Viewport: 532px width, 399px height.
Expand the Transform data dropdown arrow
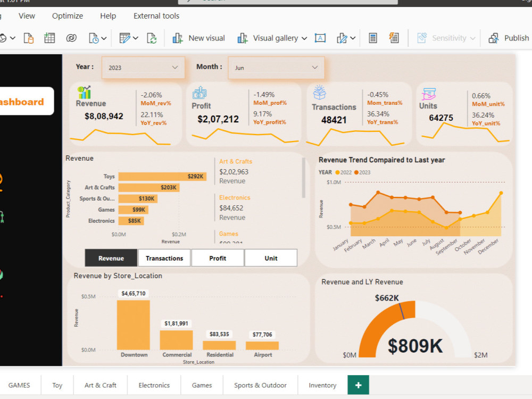coord(135,38)
